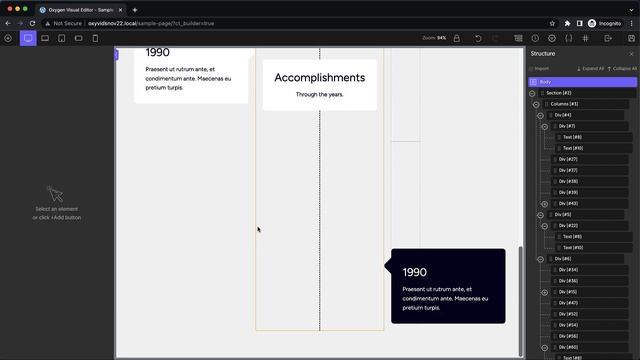Screen dimensions: 640x360
Task: Collapse the Columns [#3] node
Action: pos(536,104)
